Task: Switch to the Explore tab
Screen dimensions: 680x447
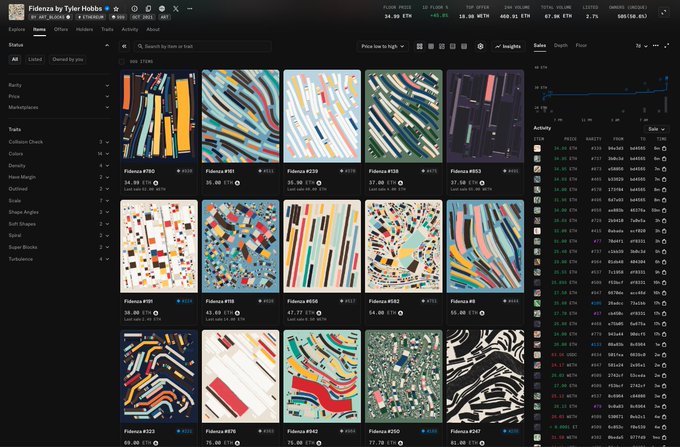Action: tap(17, 29)
